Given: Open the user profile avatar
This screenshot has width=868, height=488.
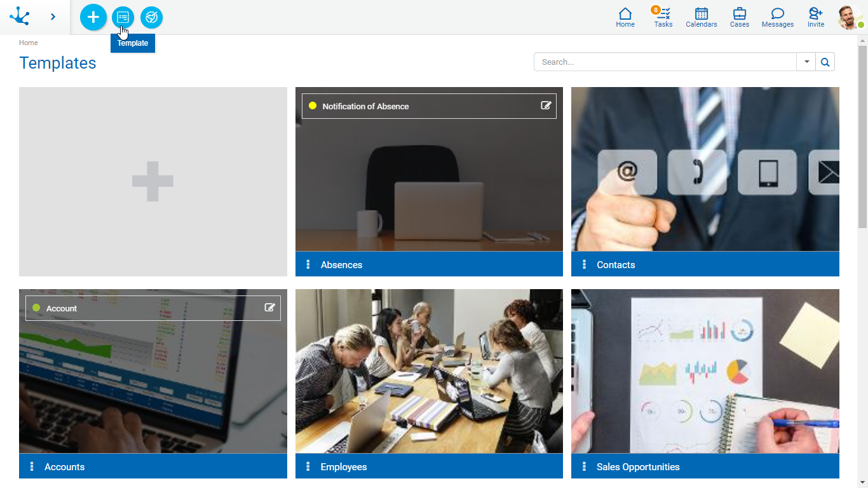Looking at the screenshot, I should [849, 17].
